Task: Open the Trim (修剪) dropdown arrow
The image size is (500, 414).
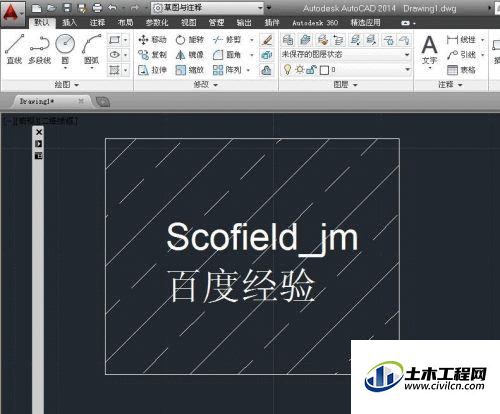Action: coord(252,40)
